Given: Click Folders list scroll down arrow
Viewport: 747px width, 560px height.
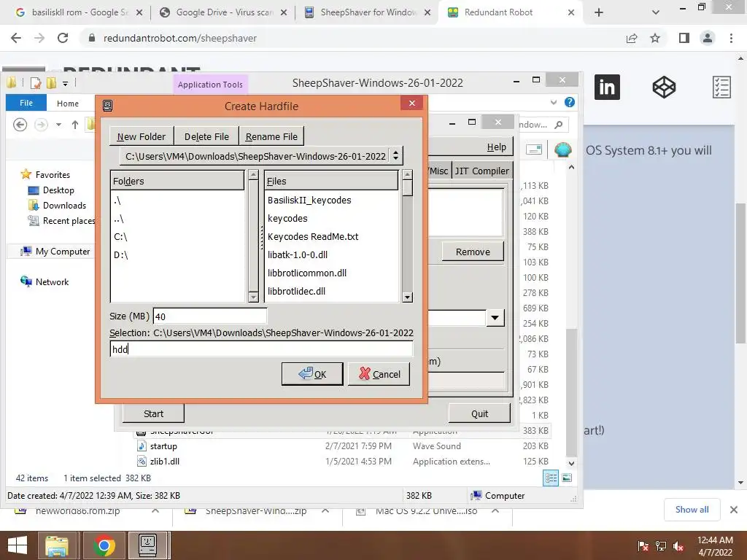Looking at the screenshot, I should (x=253, y=297).
